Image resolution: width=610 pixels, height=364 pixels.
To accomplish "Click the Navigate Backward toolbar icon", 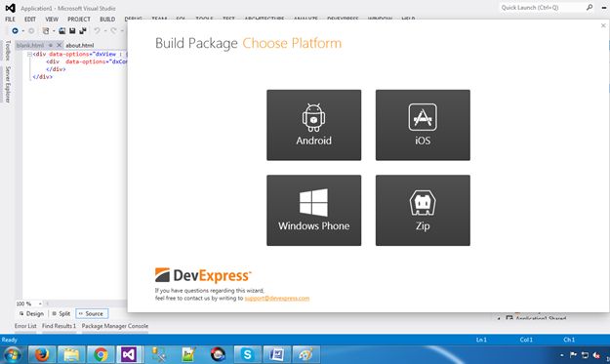I will pos(15,30).
